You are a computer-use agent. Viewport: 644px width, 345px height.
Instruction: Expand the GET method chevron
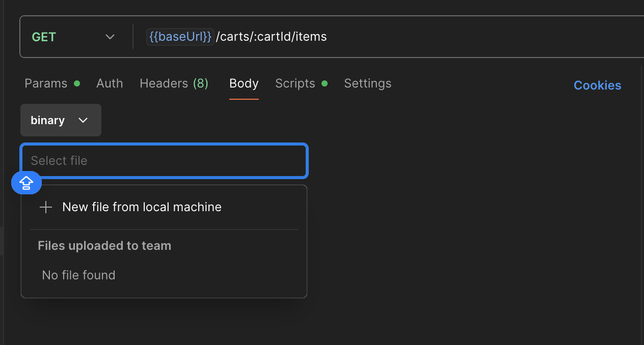(x=110, y=37)
